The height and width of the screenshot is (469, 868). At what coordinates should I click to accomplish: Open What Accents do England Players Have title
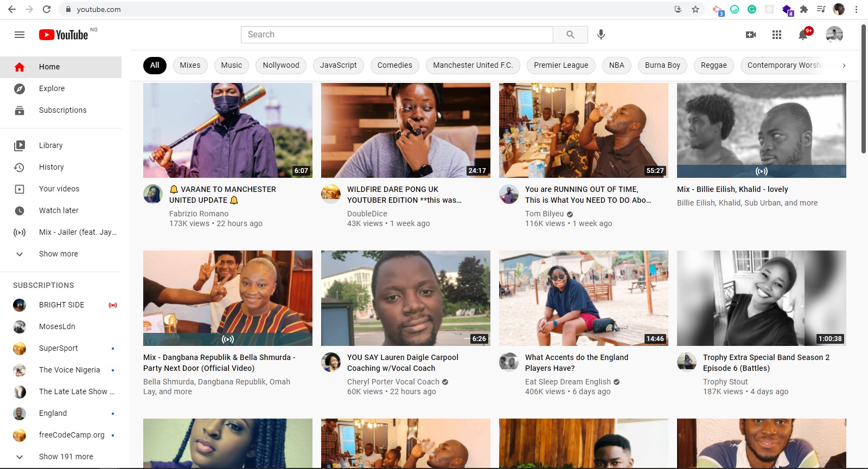coord(576,363)
